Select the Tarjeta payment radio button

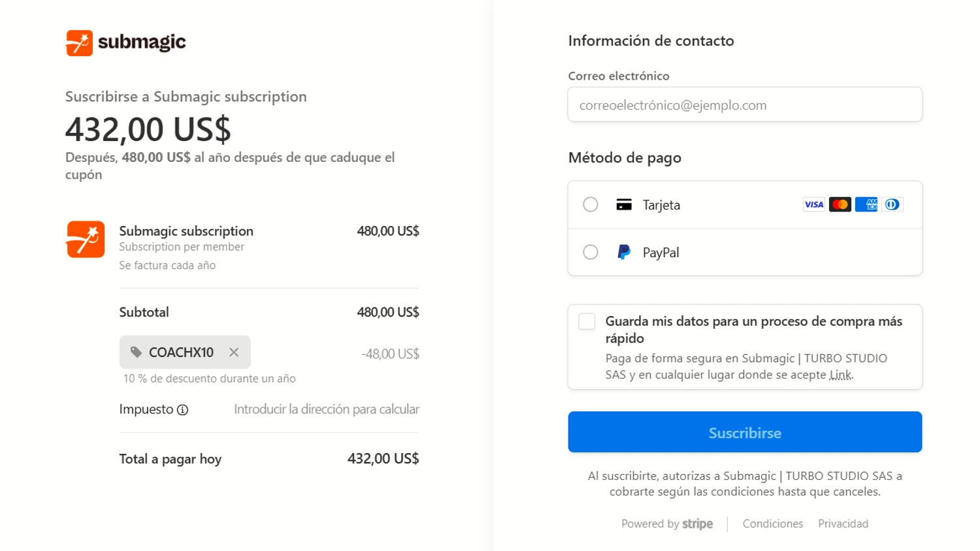coord(591,204)
